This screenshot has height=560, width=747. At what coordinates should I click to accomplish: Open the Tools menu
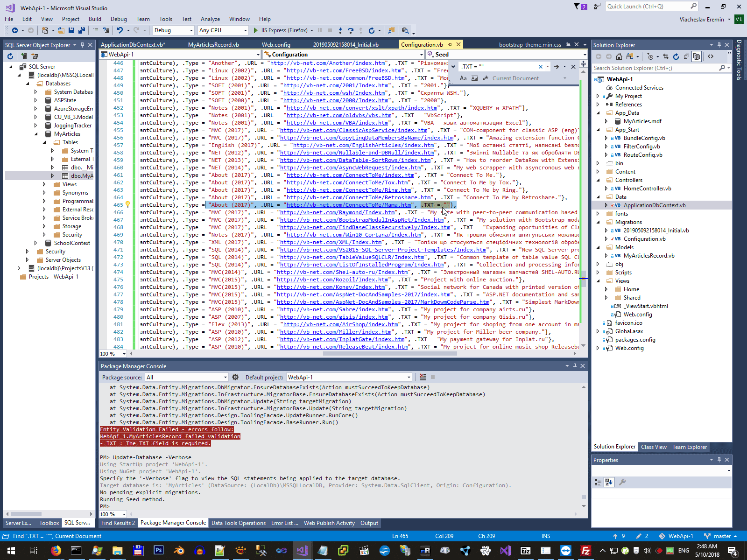tap(166, 19)
